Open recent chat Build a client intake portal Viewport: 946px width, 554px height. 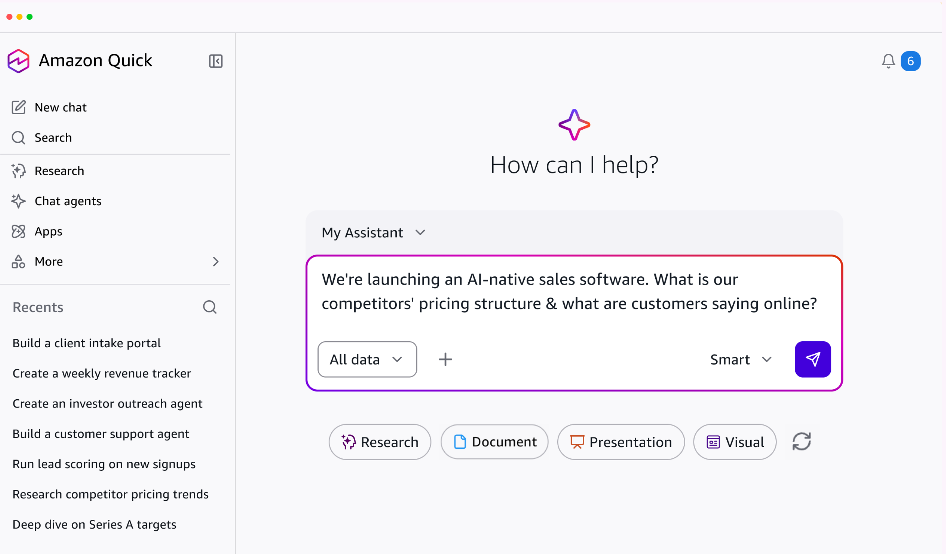(86, 343)
